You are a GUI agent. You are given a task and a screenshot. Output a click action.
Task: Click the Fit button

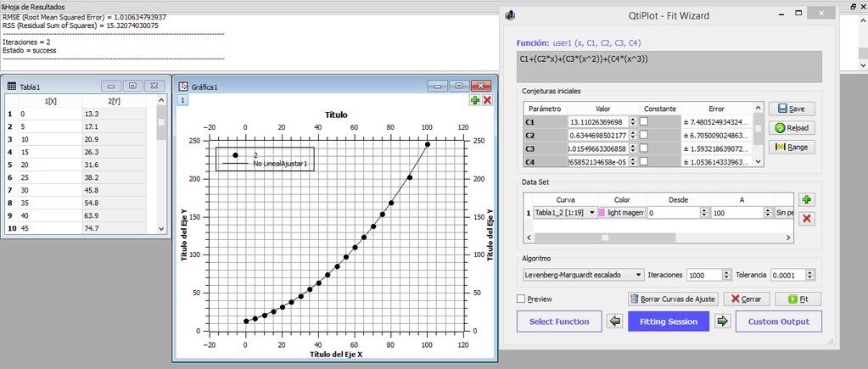[798, 299]
